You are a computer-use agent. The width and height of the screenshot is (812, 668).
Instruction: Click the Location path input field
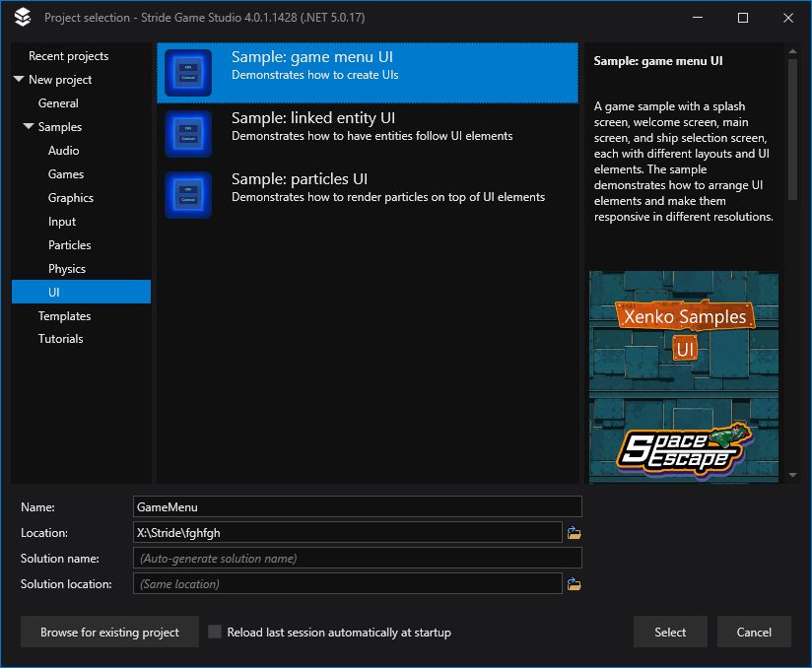pos(348,532)
